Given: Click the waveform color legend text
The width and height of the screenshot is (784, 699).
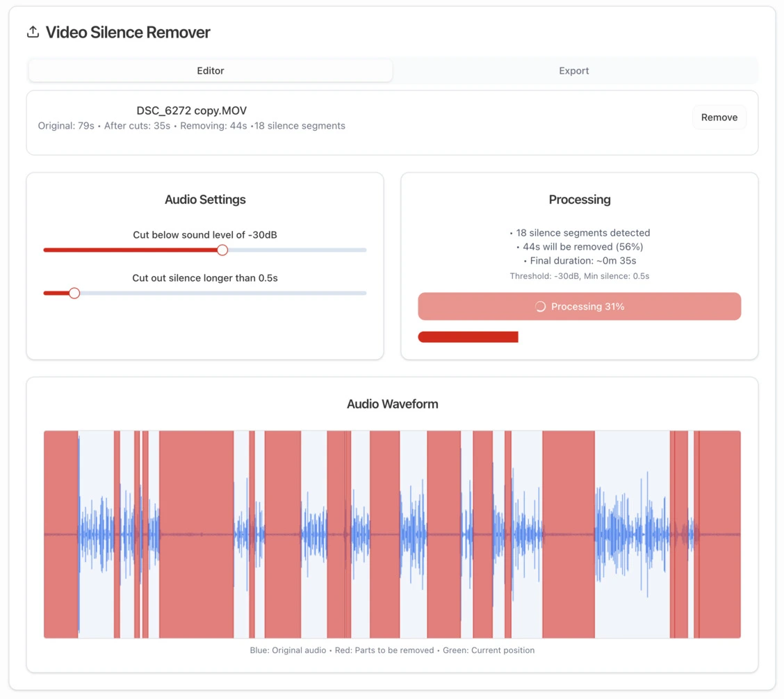Looking at the screenshot, I should coord(392,650).
